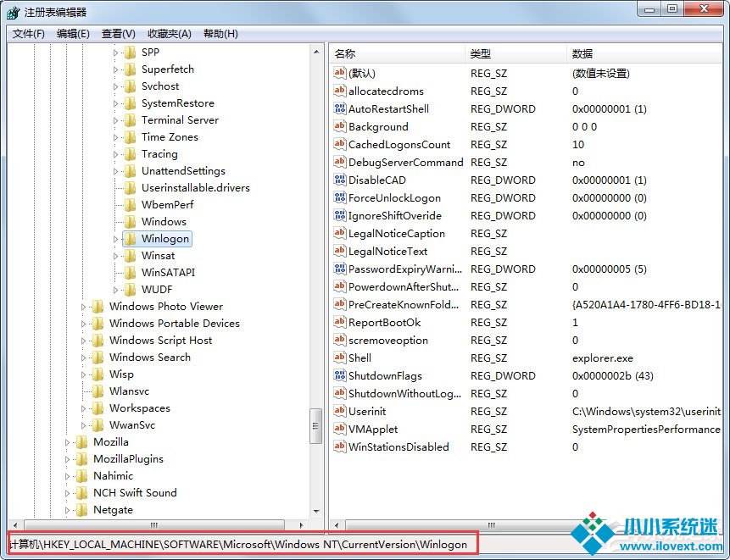Click the WUDF folder icon

pyautogui.click(x=131, y=289)
